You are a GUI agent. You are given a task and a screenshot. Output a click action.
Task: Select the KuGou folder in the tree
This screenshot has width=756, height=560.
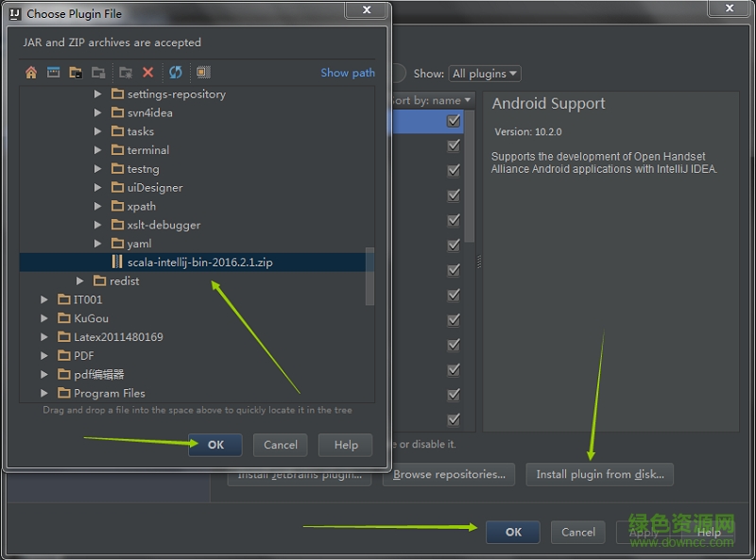coord(91,318)
